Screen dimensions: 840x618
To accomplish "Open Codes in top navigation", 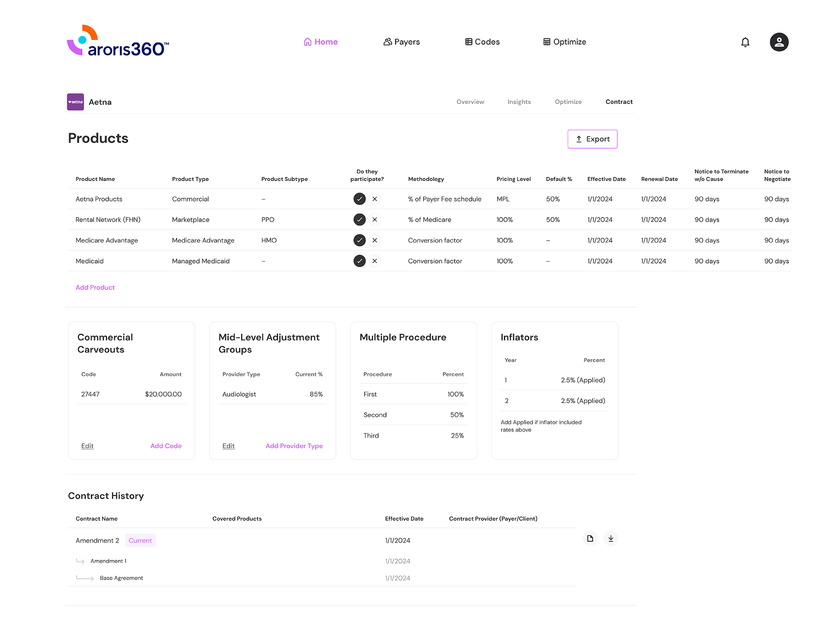I will click(482, 42).
